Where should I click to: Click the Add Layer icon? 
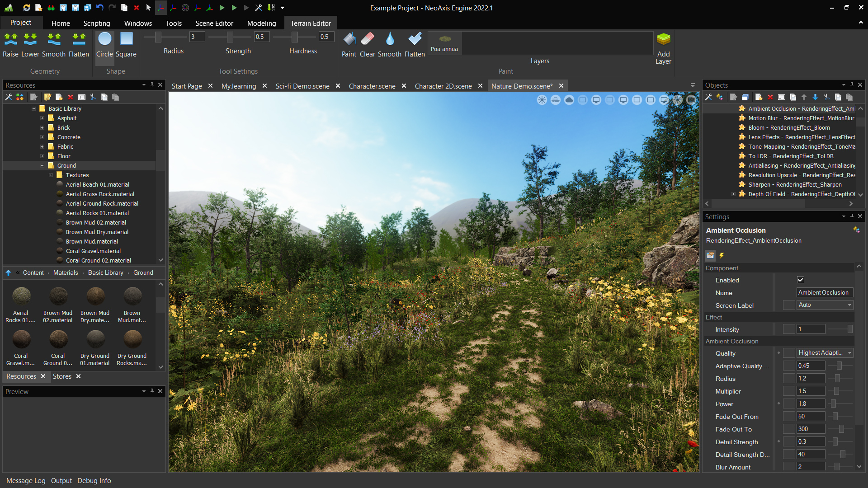(x=663, y=40)
